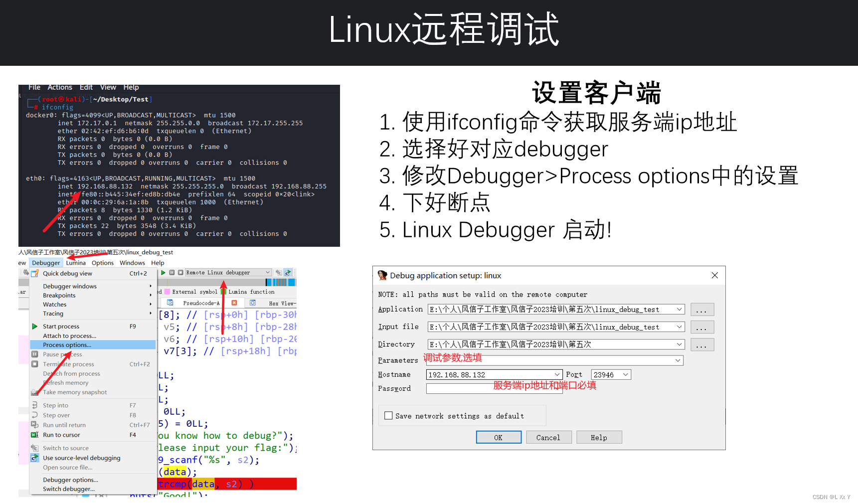Click the 'ifconfig' command in terminal

point(57,107)
